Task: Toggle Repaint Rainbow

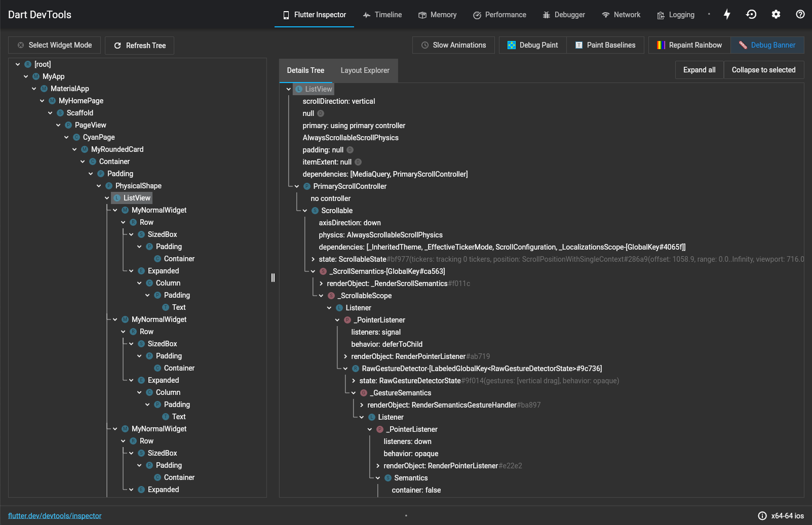Action: [689, 45]
